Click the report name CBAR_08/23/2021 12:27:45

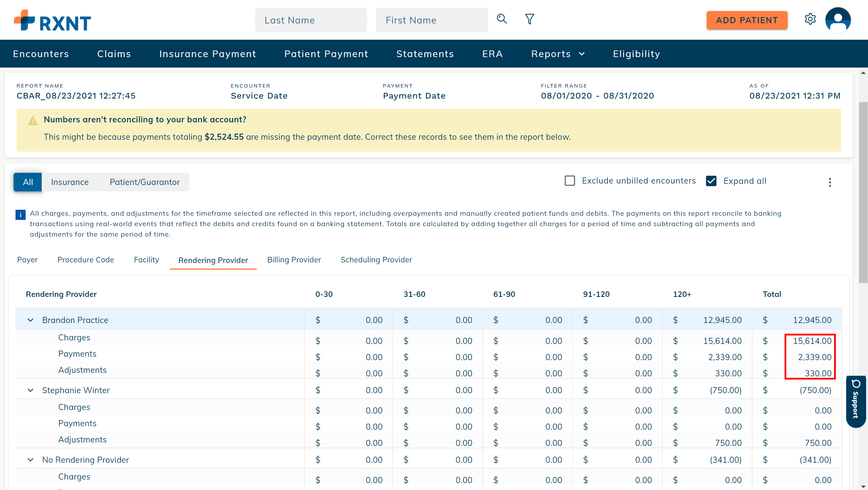(x=76, y=96)
